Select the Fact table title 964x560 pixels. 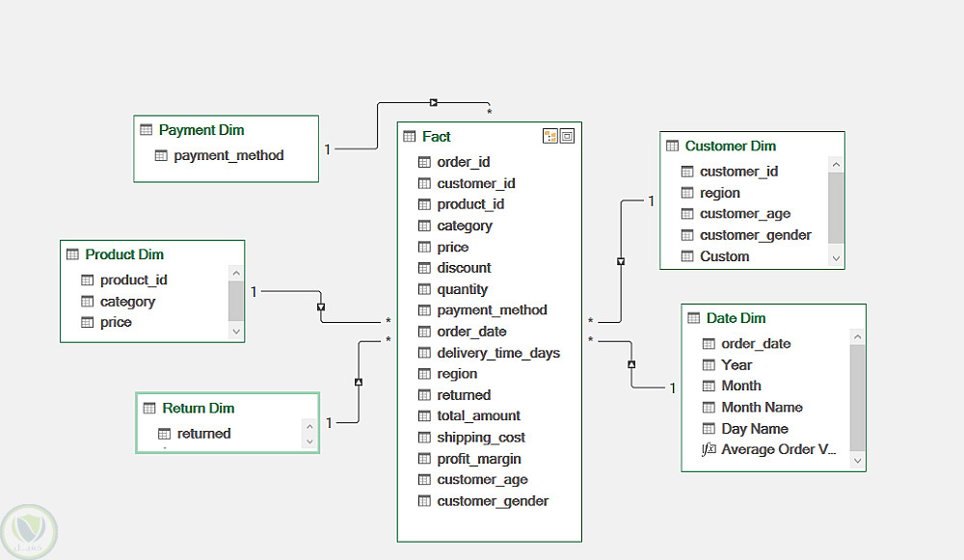[x=437, y=137]
